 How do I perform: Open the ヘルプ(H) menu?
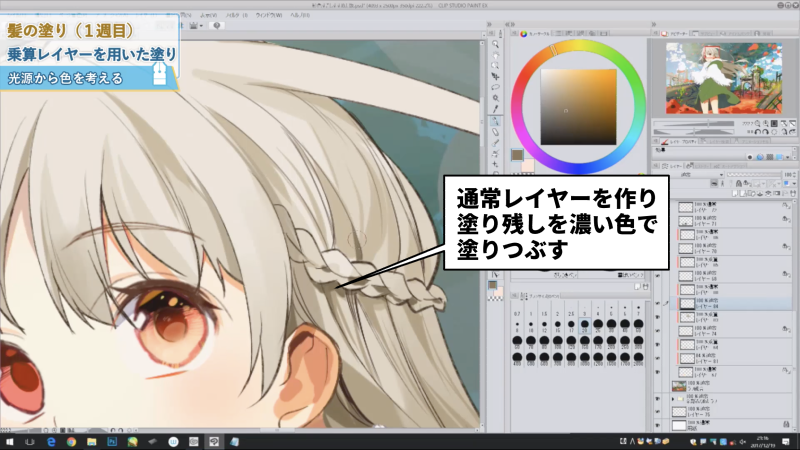[x=299, y=15]
